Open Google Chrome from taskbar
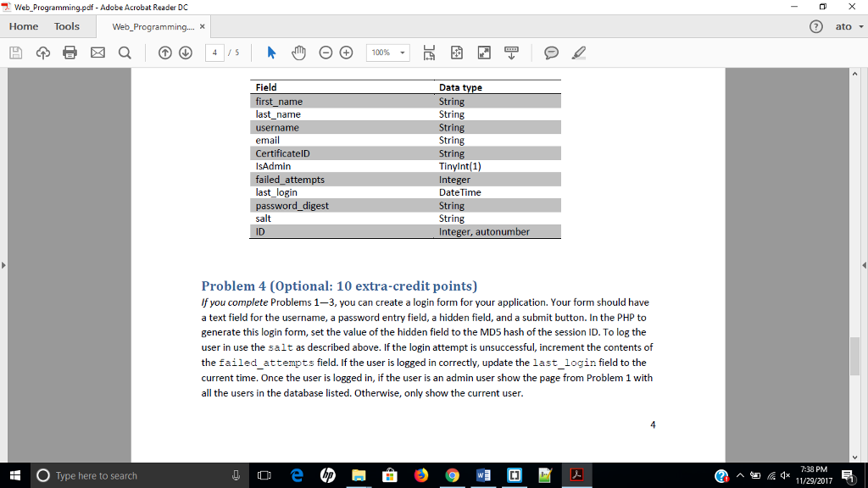This screenshot has width=868, height=488. pyautogui.click(x=453, y=475)
